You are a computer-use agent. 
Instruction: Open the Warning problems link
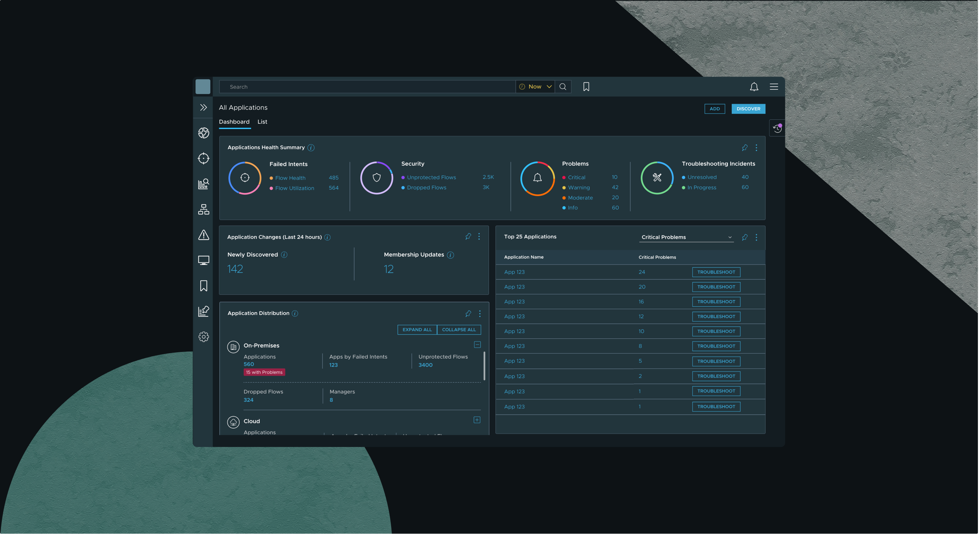tap(579, 188)
